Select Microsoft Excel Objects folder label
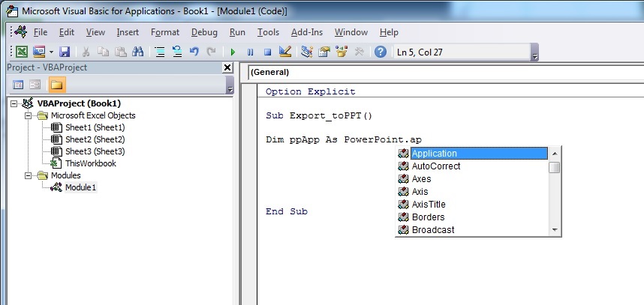 (x=93, y=115)
